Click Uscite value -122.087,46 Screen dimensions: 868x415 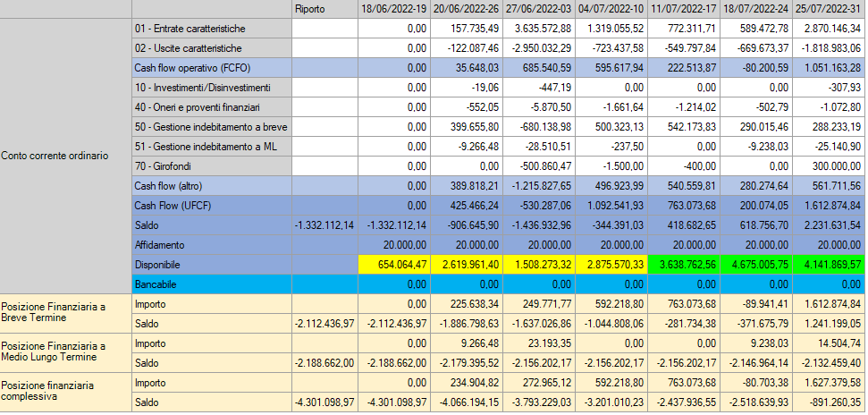coord(467,48)
